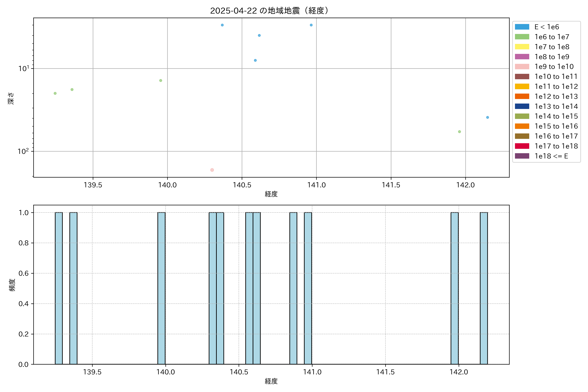Click the blue scatter point near longitude 141.0

pos(311,25)
